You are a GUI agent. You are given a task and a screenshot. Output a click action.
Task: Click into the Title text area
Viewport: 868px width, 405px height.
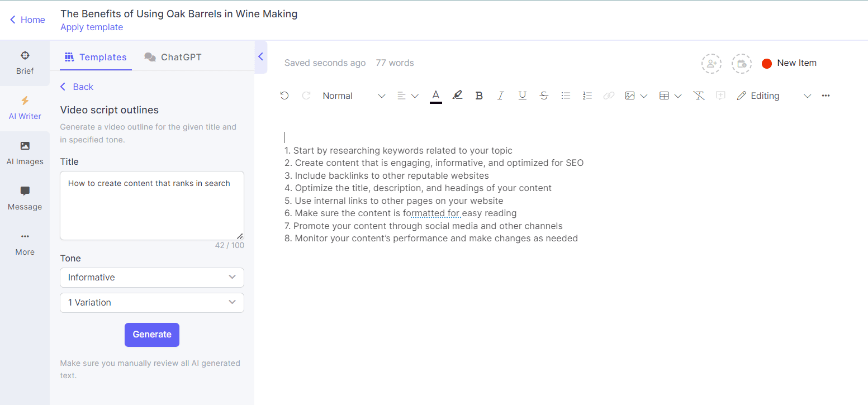(152, 206)
